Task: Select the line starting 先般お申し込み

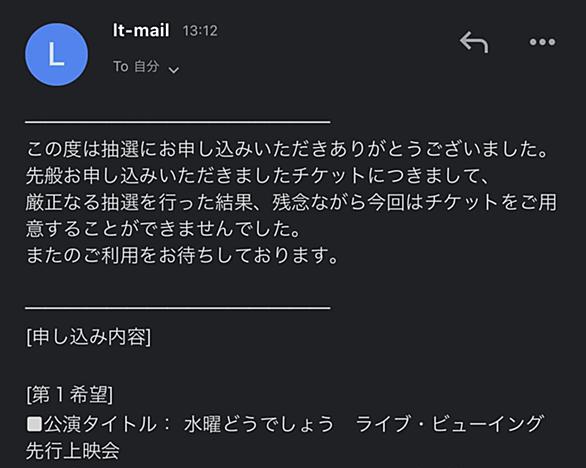Action: pos(257,176)
